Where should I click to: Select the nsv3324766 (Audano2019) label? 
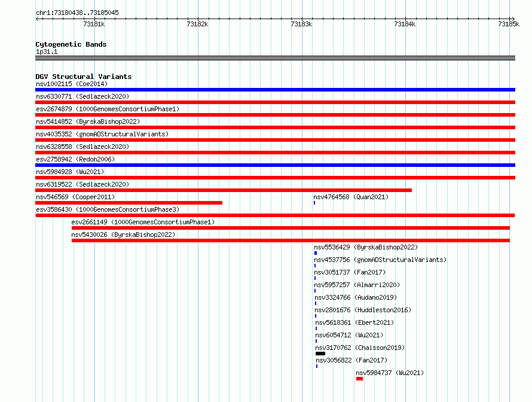356,297
